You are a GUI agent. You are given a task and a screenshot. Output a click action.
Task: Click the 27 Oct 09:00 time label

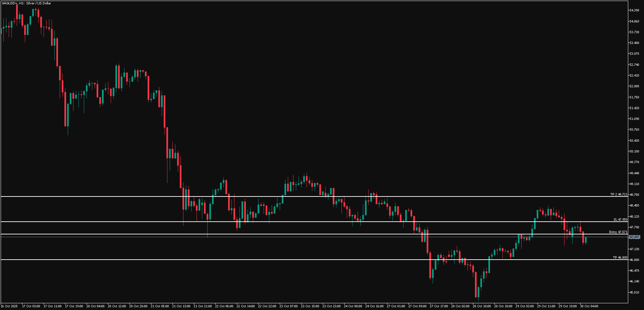pyautogui.click(x=417, y=306)
